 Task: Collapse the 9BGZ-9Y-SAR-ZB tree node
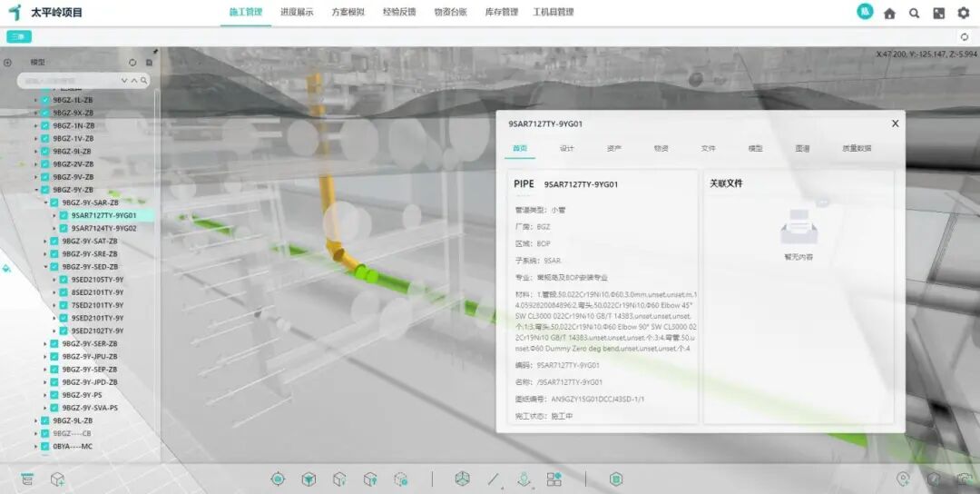pos(45,203)
